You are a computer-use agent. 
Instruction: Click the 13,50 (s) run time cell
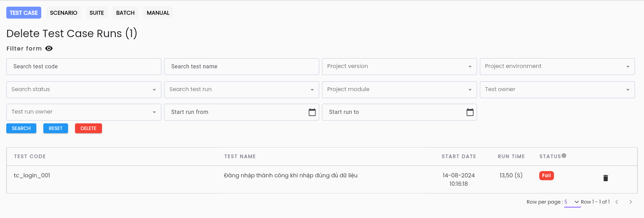click(511, 175)
